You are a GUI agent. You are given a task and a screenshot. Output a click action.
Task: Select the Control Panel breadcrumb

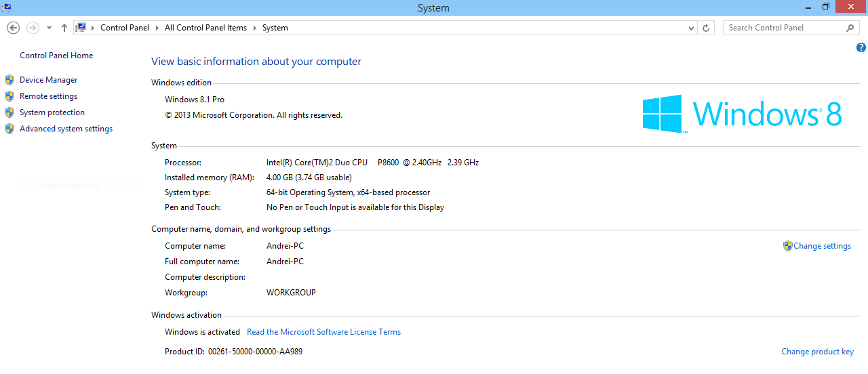(x=125, y=28)
